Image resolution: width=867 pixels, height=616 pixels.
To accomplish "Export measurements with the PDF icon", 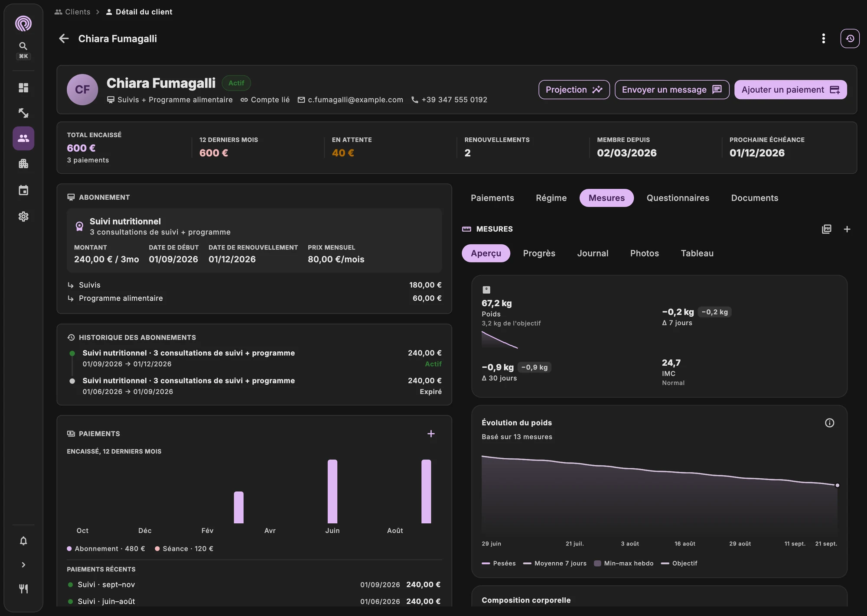I will [827, 229].
